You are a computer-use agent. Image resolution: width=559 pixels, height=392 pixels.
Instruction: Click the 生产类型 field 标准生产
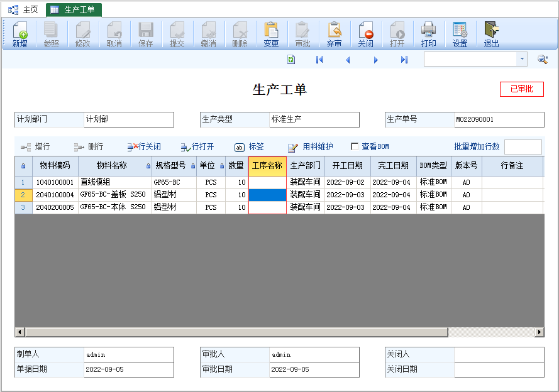314,119
